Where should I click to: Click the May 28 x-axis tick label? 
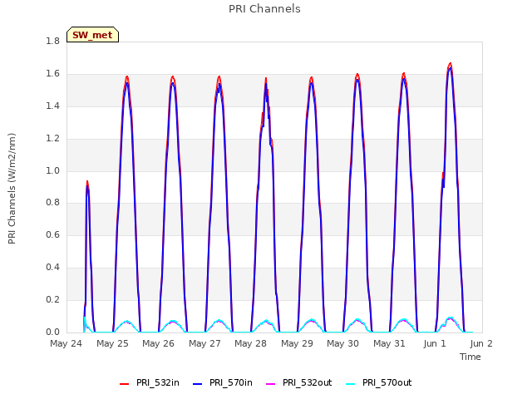point(251,343)
